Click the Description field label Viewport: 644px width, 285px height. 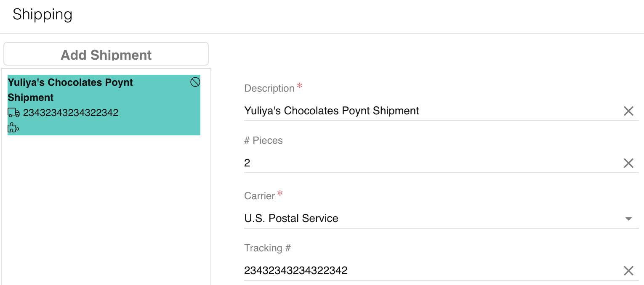pyautogui.click(x=269, y=88)
